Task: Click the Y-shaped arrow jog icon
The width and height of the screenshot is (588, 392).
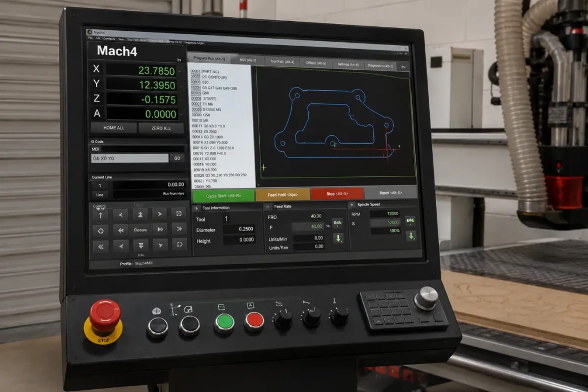Action: [x=160, y=245]
